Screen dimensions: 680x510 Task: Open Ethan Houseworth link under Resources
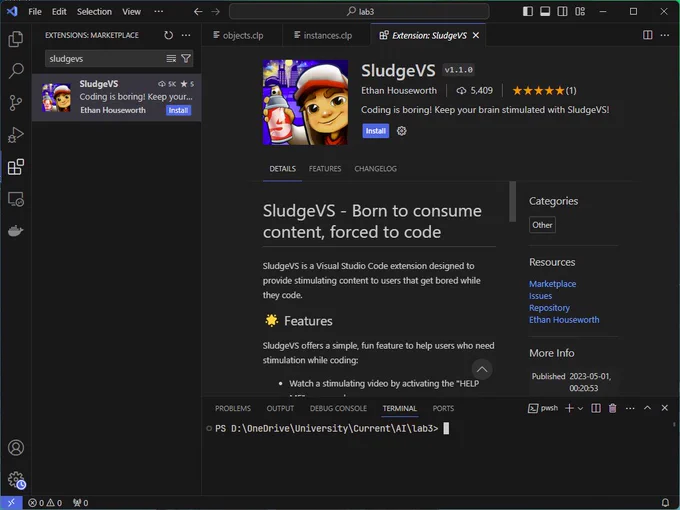(x=564, y=320)
